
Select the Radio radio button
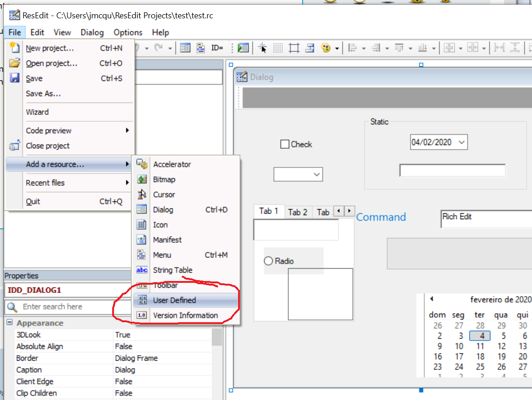[269, 261]
